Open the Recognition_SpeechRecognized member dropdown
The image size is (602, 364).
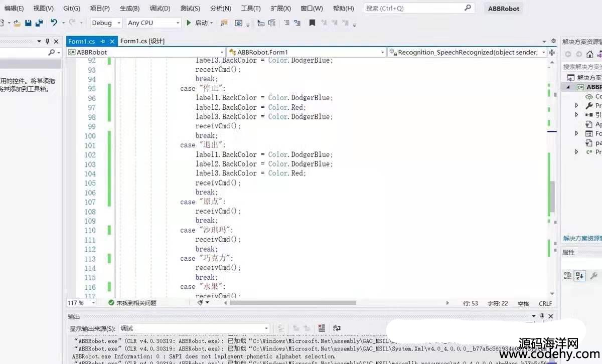[467, 52]
